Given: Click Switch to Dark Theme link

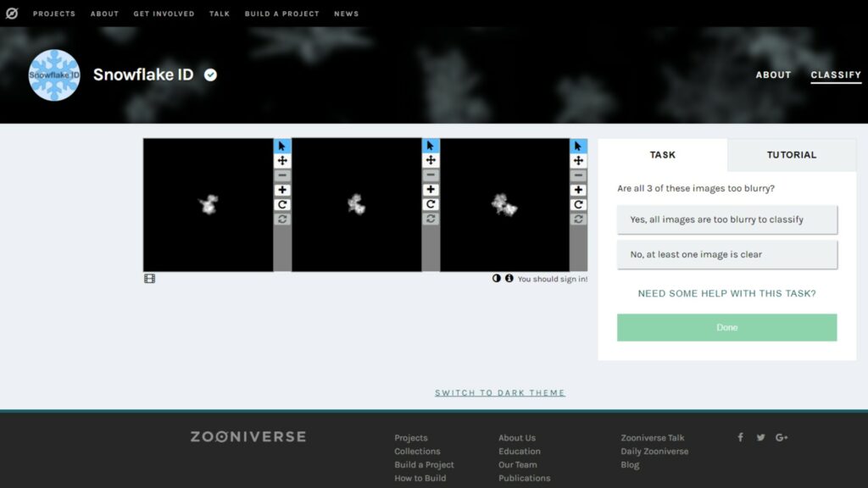Looking at the screenshot, I should pyautogui.click(x=500, y=393).
